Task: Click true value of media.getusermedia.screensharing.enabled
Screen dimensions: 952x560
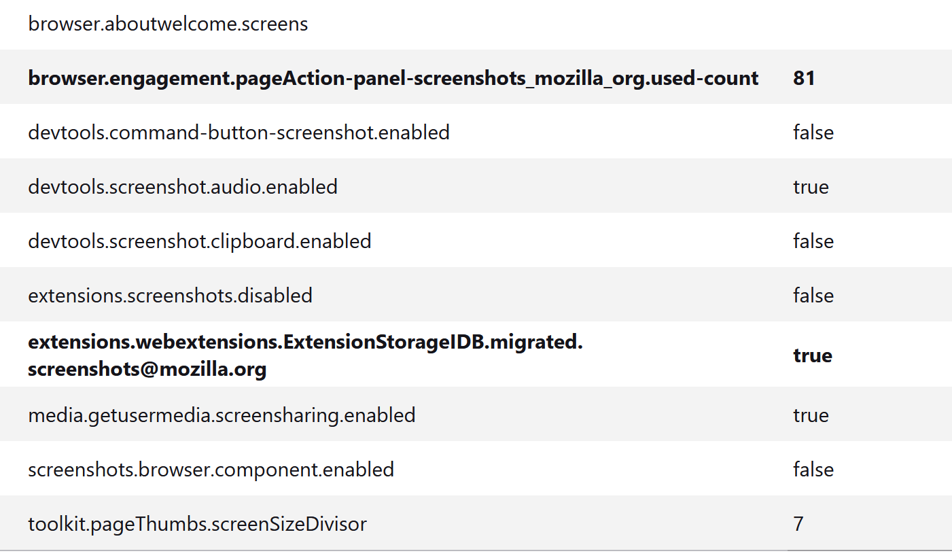Action: tap(811, 415)
